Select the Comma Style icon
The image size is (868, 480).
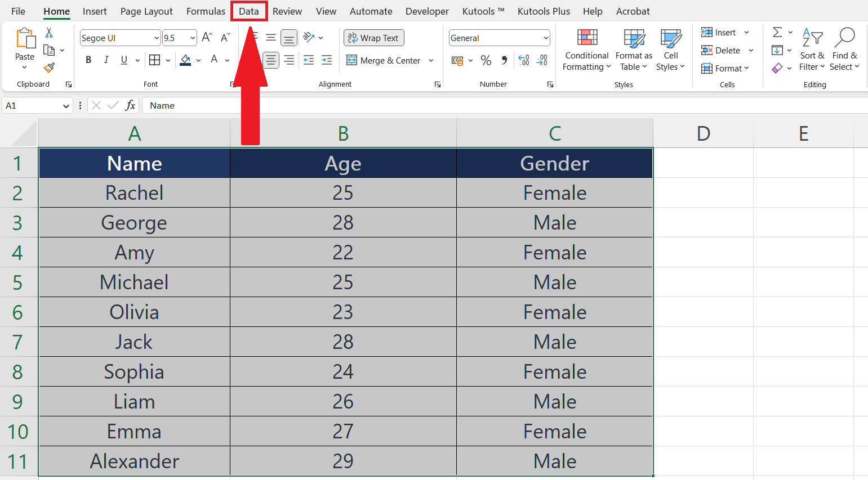coord(504,60)
